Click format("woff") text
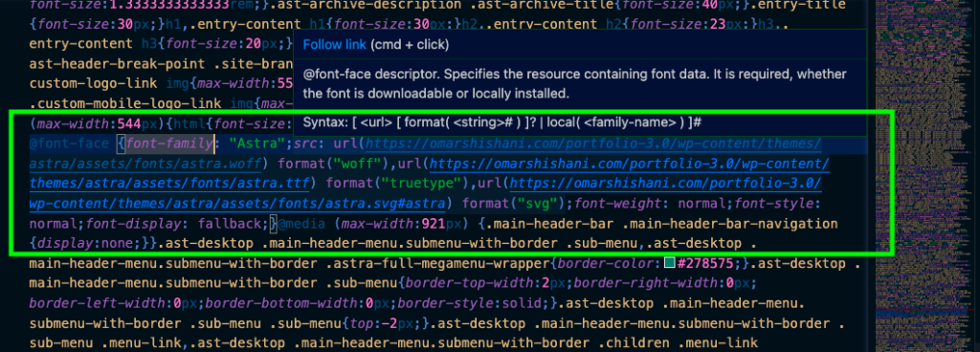The width and height of the screenshot is (980, 352). coord(330,165)
